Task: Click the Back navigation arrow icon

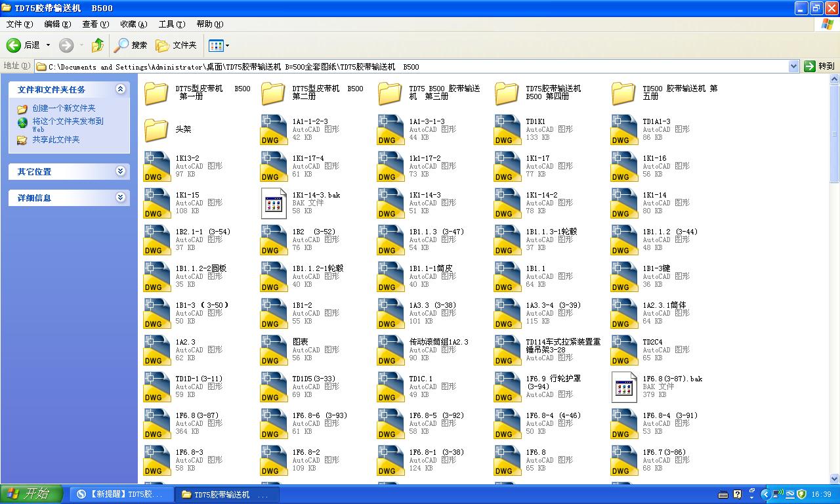Action: [x=14, y=45]
